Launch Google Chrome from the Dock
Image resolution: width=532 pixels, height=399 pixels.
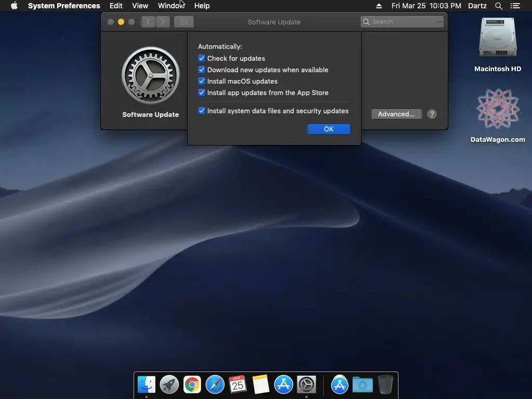(192, 384)
